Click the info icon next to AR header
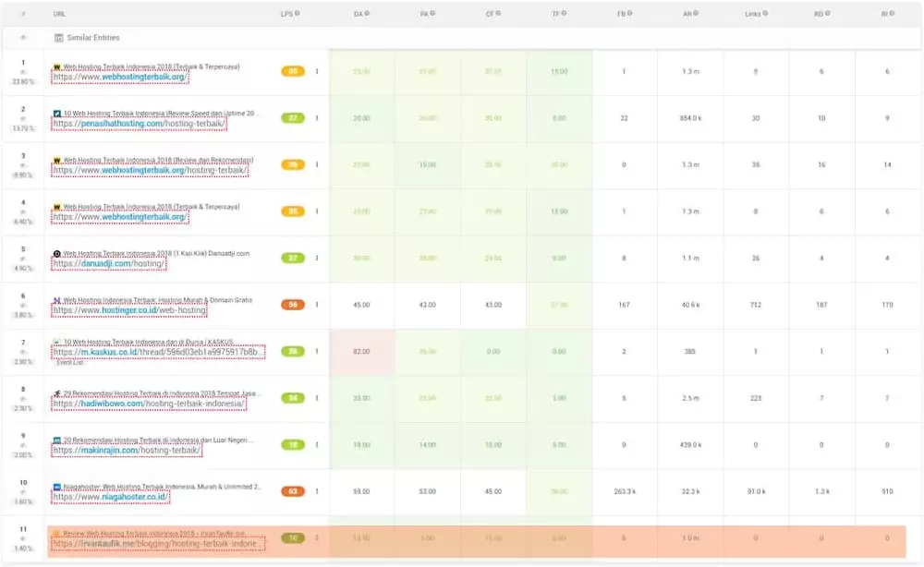Viewport: 924px width, 567px height. click(x=696, y=13)
